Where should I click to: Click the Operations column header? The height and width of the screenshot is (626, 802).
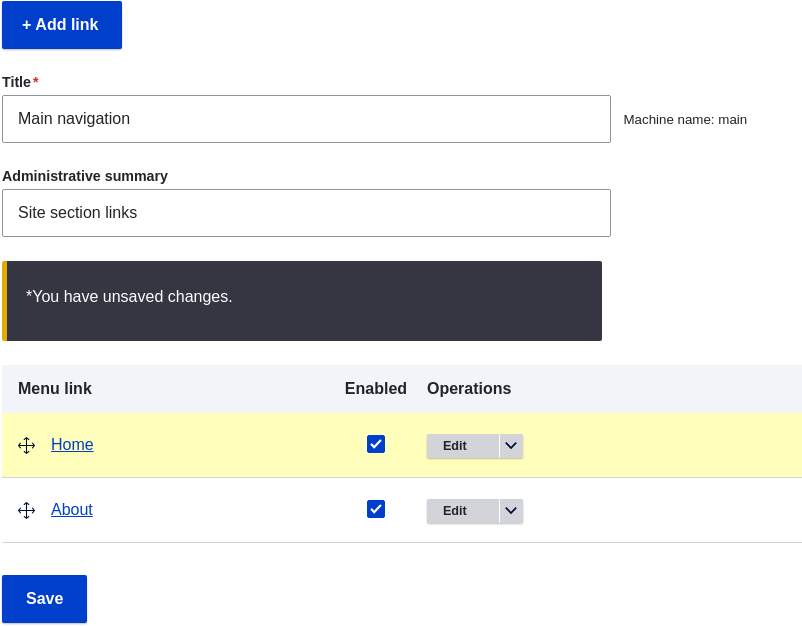click(469, 389)
